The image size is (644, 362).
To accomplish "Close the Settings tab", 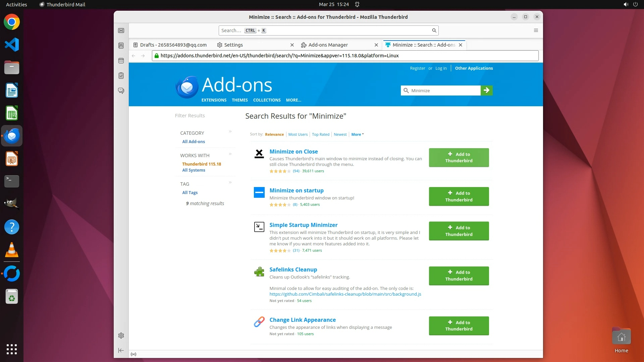I will [x=292, y=45].
